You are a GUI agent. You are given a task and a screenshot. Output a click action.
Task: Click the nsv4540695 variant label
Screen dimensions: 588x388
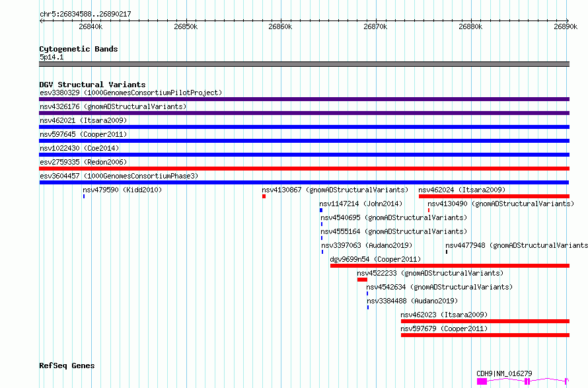pos(394,217)
